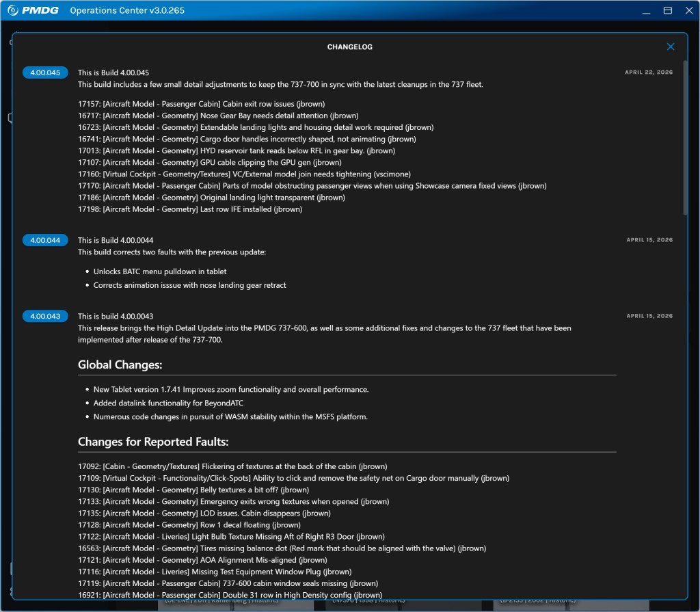Click the Global Changes heading
Image resolution: width=700 pixels, height=612 pixels.
click(120, 364)
